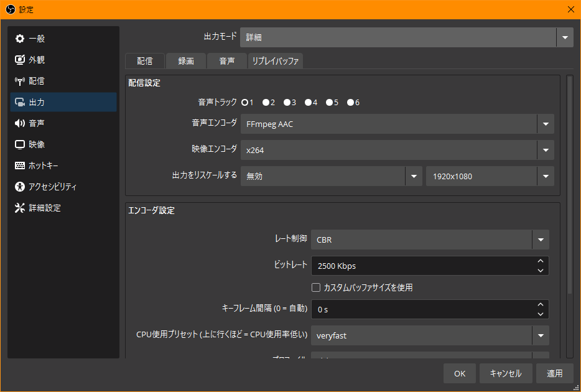The width and height of the screenshot is (581, 392).
Task: Open 詳細設定 tools icon in sidebar
Action: coord(20,208)
